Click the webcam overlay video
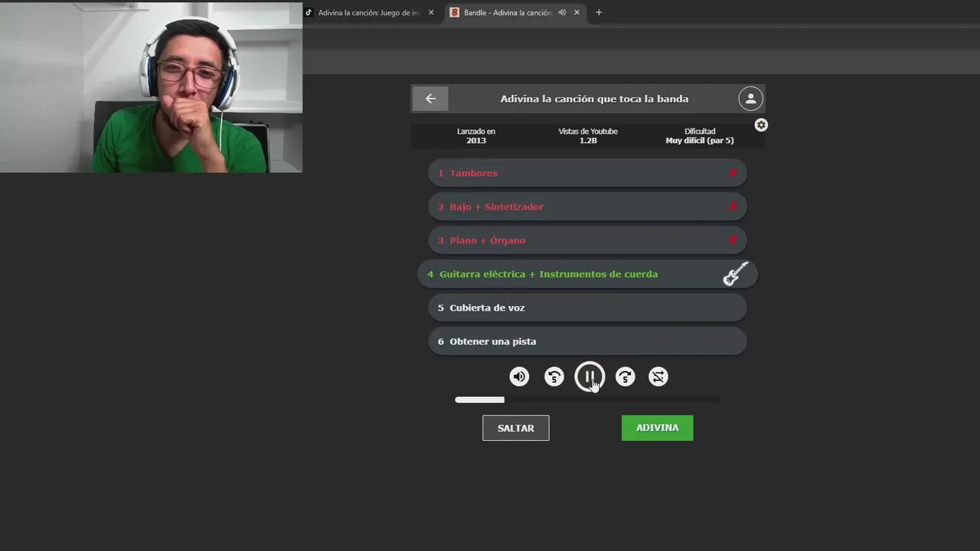The width and height of the screenshot is (980, 551). pos(151,86)
